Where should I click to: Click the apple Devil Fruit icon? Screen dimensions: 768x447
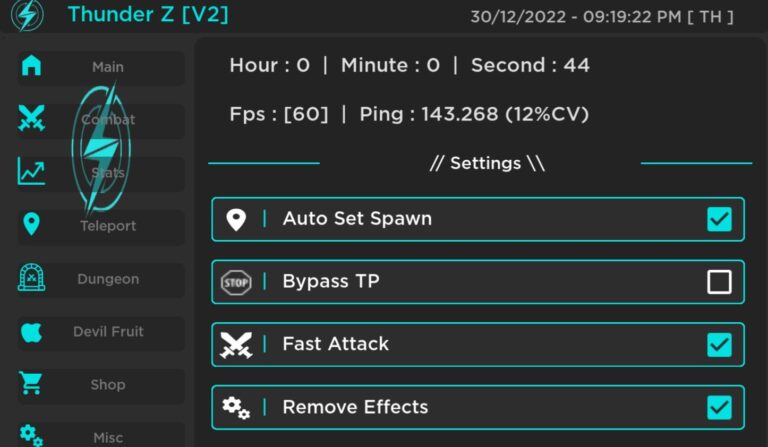coord(32,331)
